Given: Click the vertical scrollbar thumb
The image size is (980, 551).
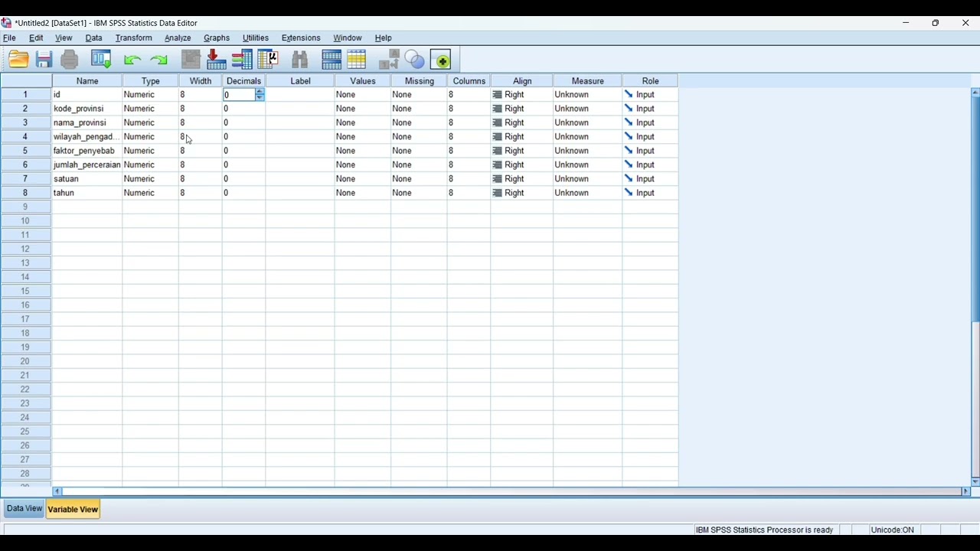Looking at the screenshot, I should 975,209.
